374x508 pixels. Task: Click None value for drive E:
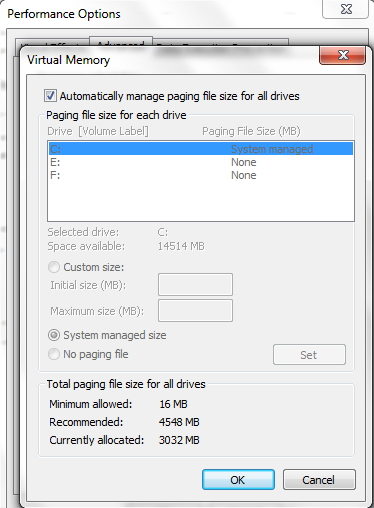click(244, 162)
